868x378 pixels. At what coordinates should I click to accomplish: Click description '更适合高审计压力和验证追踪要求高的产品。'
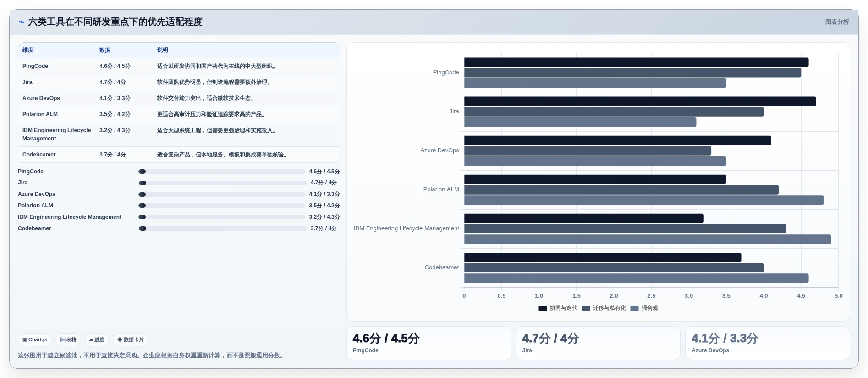coord(212,114)
